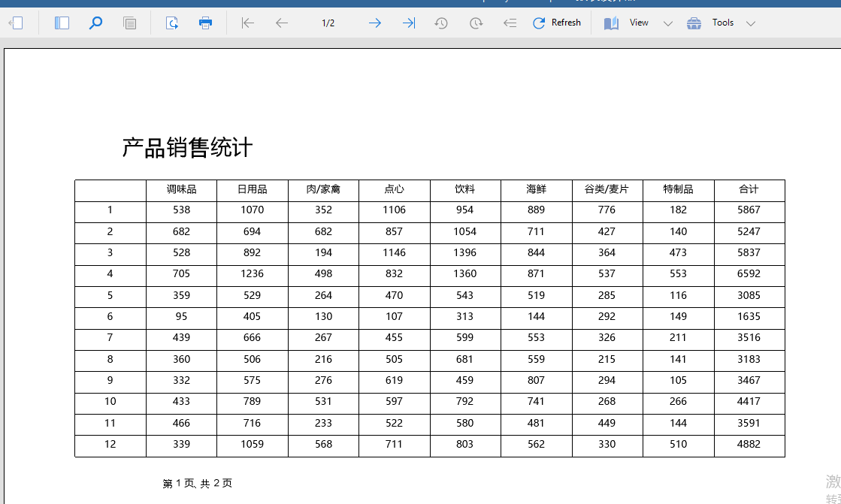Click the back to parent report icon
Viewport: 841px width, 504px height.
point(510,23)
